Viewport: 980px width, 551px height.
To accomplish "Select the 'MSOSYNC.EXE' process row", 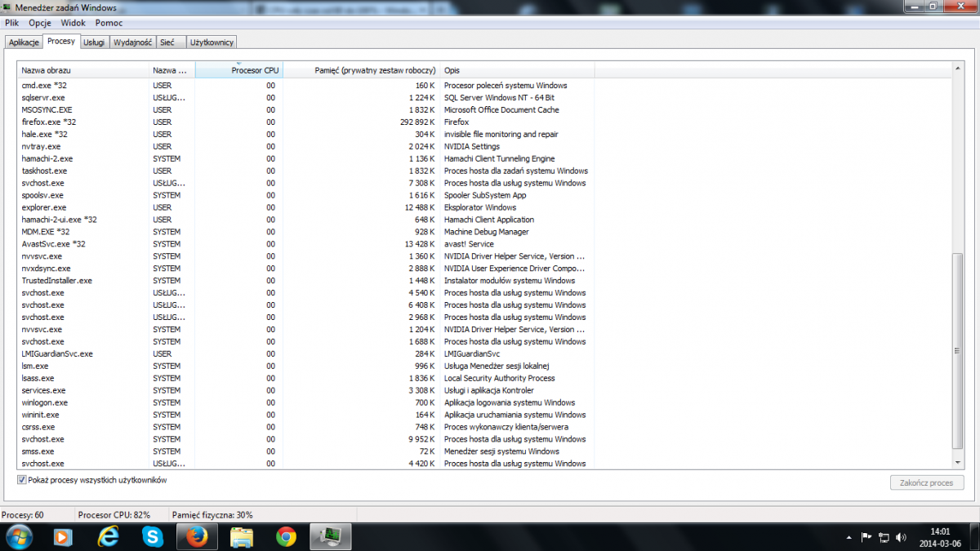I will click(306, 109).
